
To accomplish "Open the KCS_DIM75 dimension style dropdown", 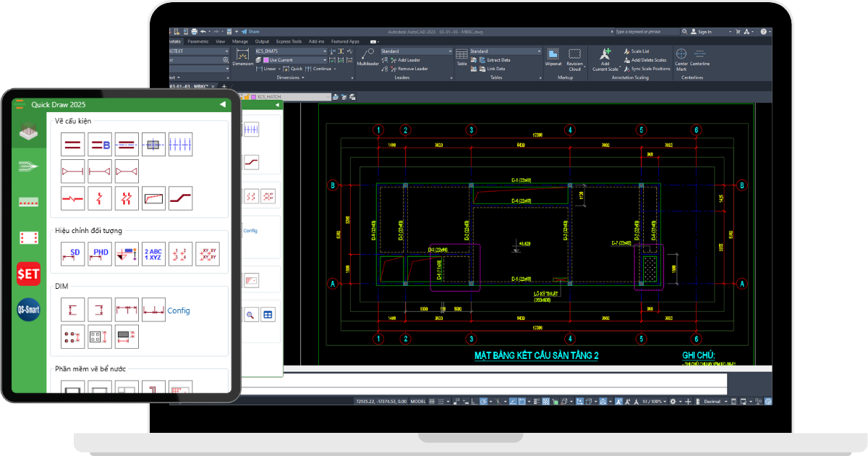I will (x=291, y=51).
